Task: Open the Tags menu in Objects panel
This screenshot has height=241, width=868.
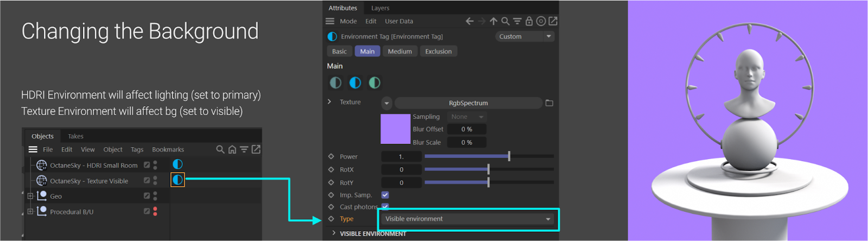Action: (137, 149)
